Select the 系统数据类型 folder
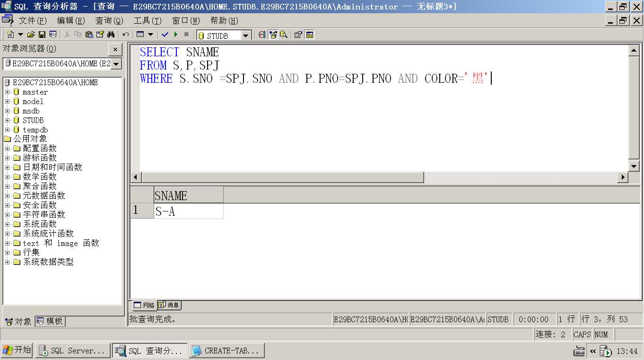Viewport: 644px width, 360px height. click(x=48, y=262)
